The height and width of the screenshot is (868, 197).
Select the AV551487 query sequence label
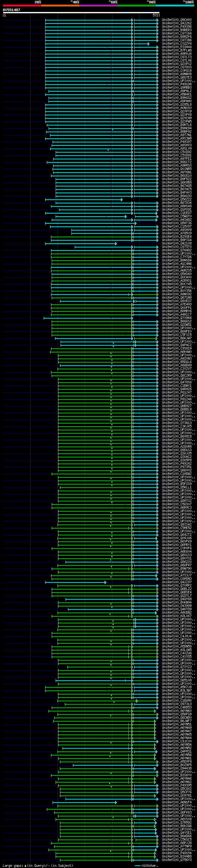[11, 10]
